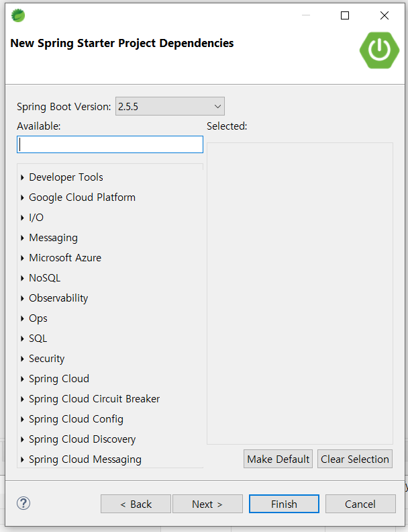Open the help question mark icon
408x532 pixels.
click(x=23, y=503)
